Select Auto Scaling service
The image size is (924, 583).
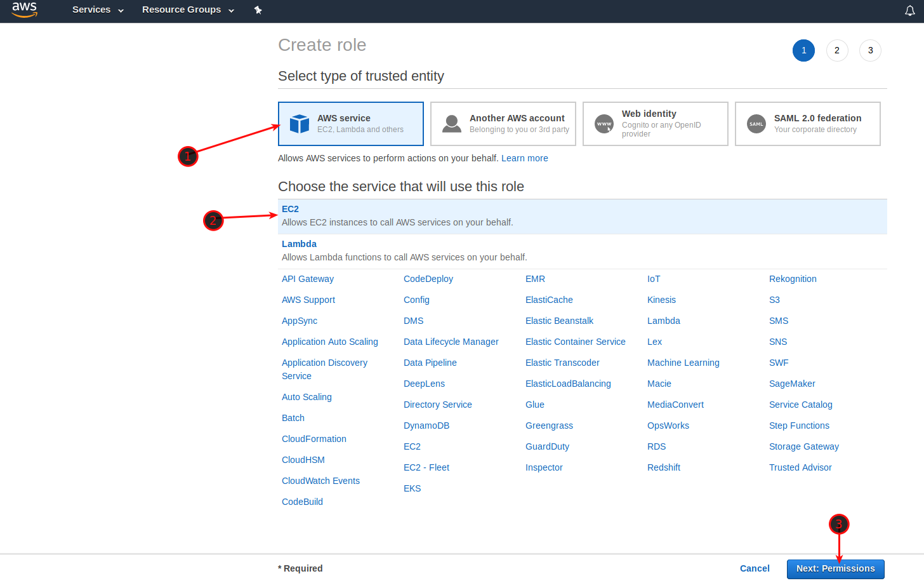[307, 397]
